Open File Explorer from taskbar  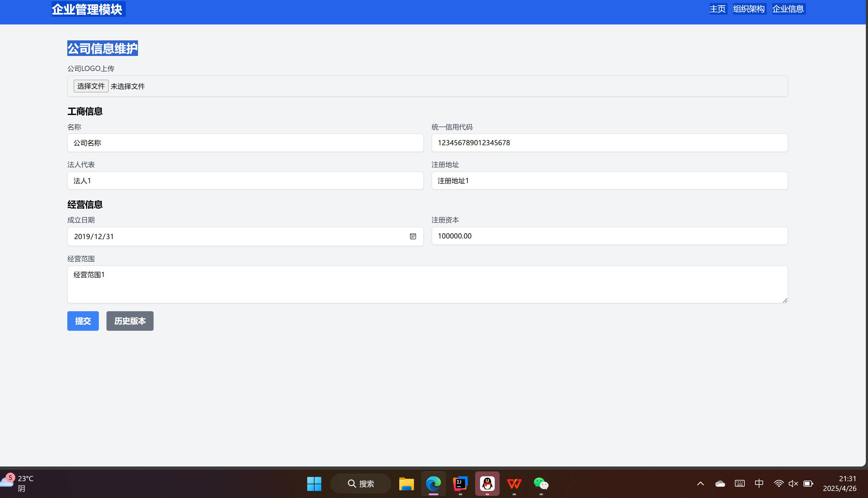pos(406,484)
